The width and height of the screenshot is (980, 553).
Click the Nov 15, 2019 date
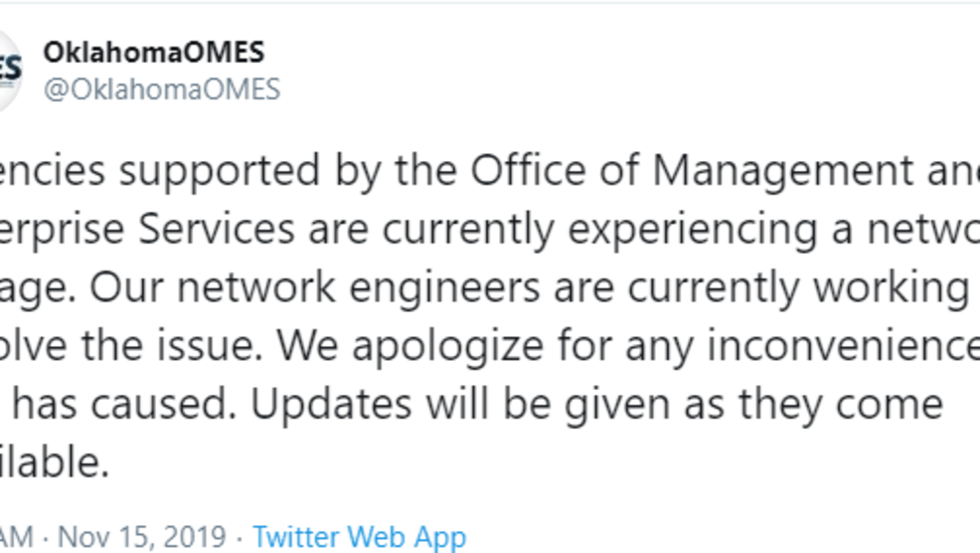tap(142, 537)
